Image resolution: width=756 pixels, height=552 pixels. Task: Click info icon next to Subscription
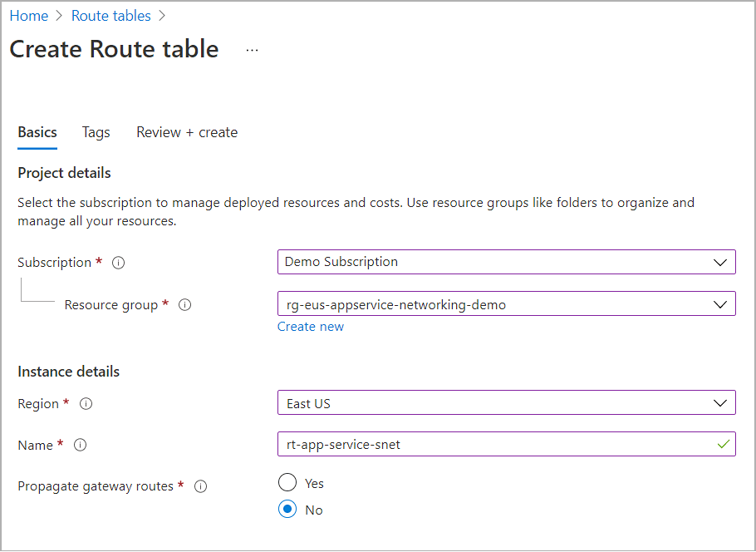point(118,263)
